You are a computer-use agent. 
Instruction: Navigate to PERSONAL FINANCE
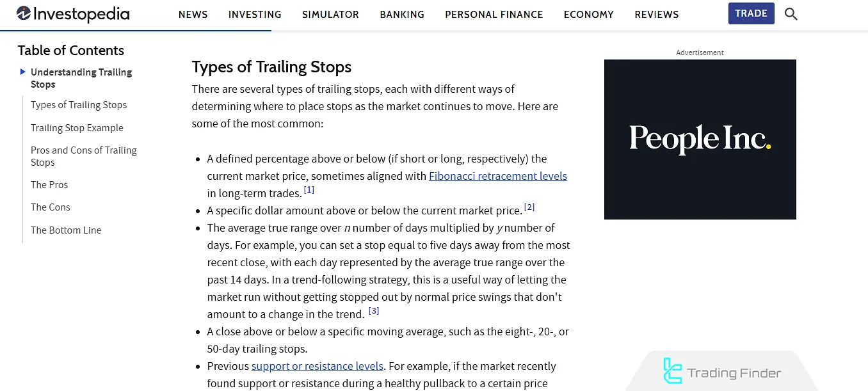click(x=494, y=14)
